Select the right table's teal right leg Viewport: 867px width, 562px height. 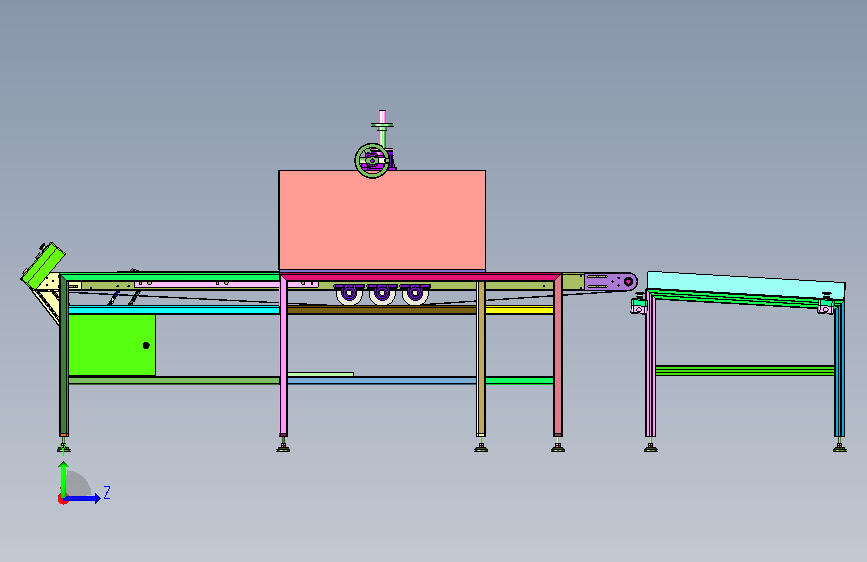840,370
